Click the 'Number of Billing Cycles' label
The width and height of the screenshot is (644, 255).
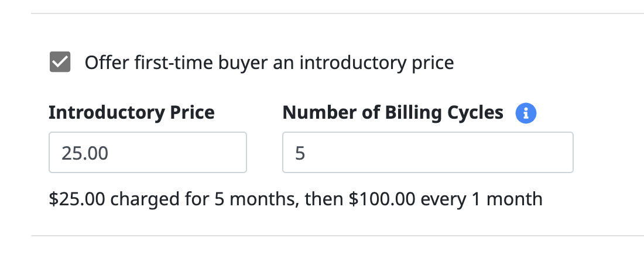pos(393,112)
